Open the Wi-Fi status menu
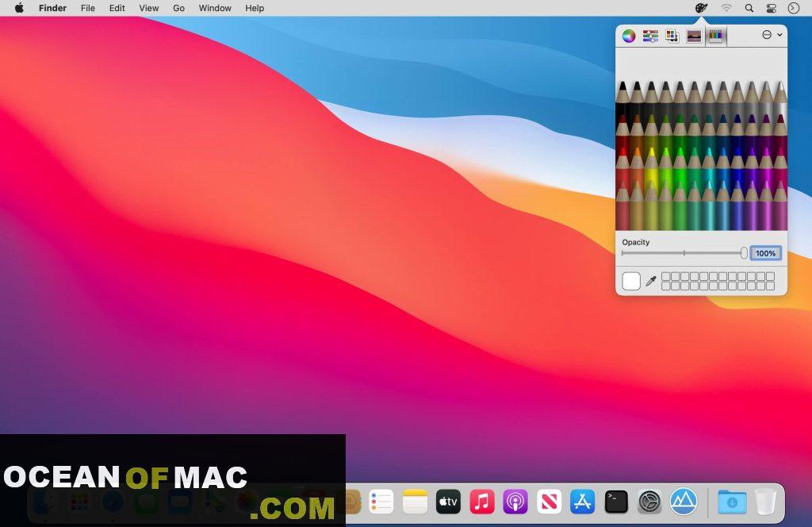812x527 pixels. (x=726, y=8)
